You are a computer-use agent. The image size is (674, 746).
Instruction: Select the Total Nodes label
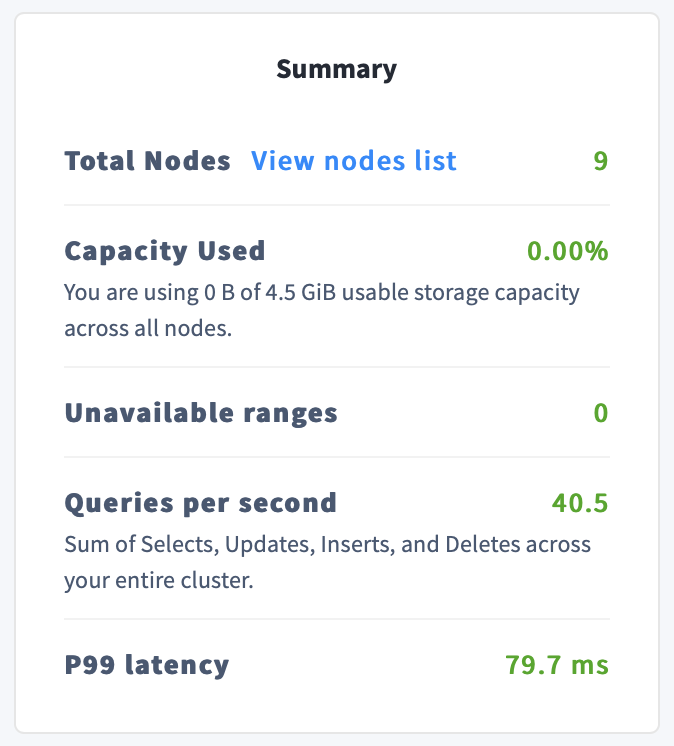point(147,161)
